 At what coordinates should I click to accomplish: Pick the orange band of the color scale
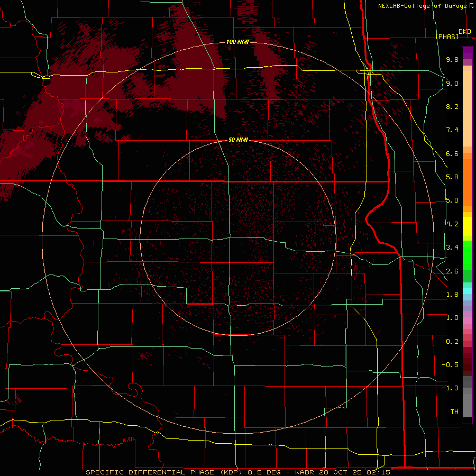coord(467,183)
